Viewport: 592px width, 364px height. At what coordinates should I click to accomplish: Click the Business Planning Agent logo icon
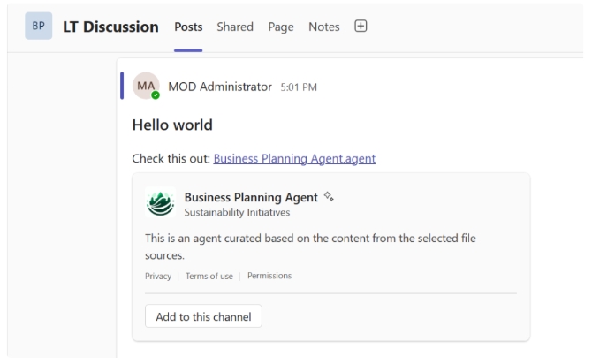pos(160,203)
